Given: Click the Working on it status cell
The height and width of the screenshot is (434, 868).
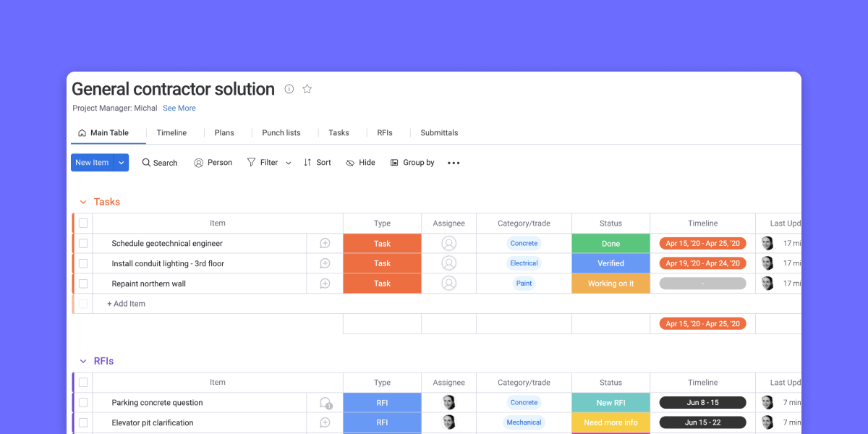Looking at the screenshot, I should coord(610,284).
